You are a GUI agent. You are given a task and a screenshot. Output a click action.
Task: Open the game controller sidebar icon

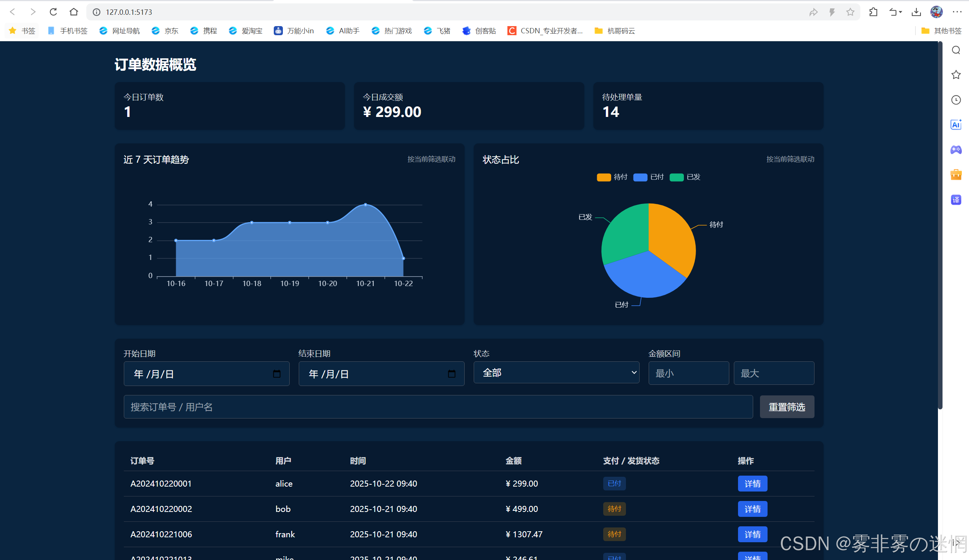tap(955, 149)
